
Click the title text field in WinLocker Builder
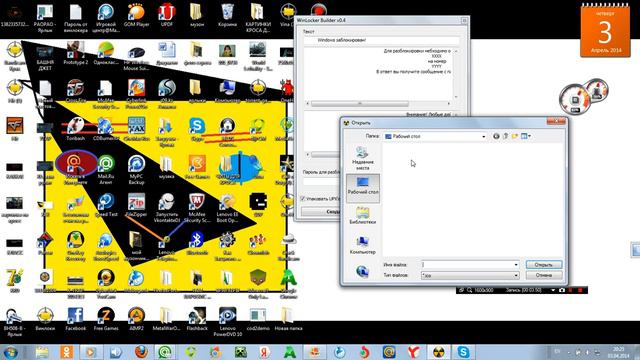[x=381, y=40]
